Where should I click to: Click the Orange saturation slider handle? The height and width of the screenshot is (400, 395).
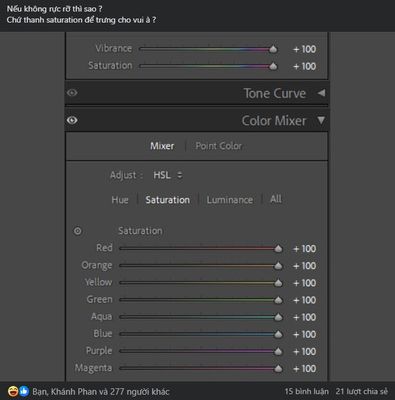click(278, 266)
